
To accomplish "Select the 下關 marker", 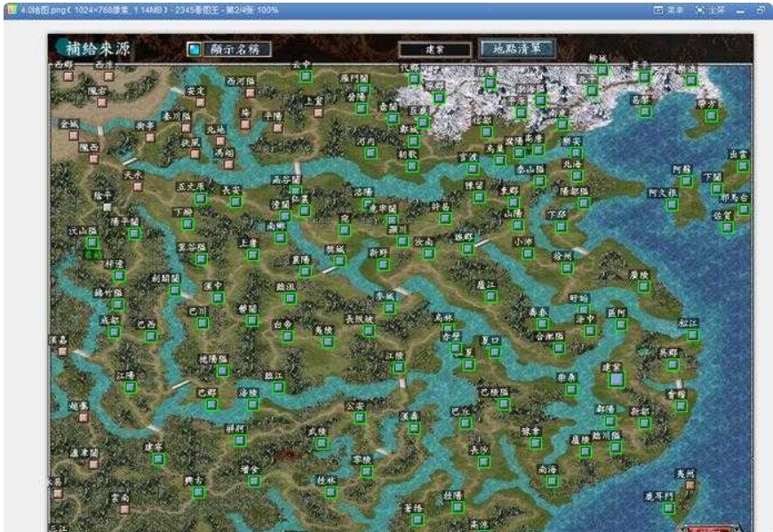I will coord(717,187).
